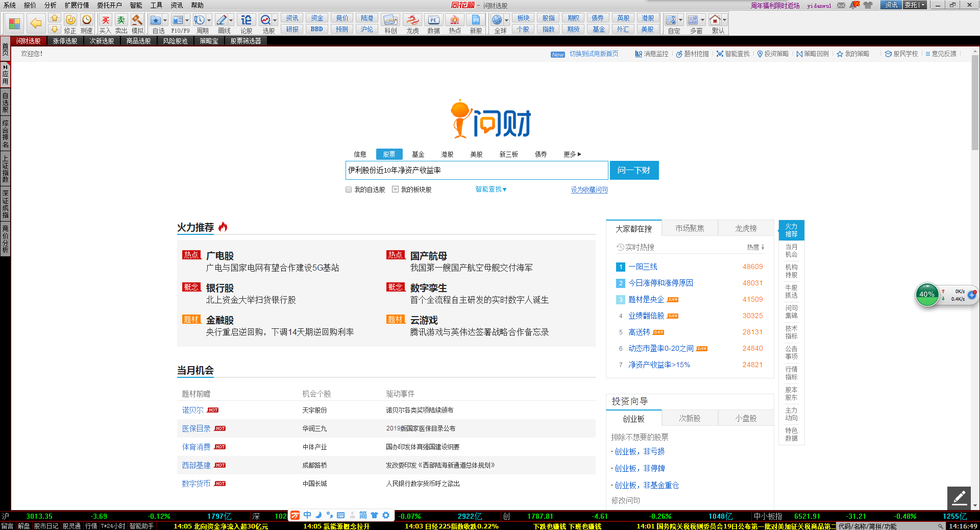Click the 40% memory usage indicator
Image resolution: width=980 pixels, height=530 pixels.
tap(926, 294)
